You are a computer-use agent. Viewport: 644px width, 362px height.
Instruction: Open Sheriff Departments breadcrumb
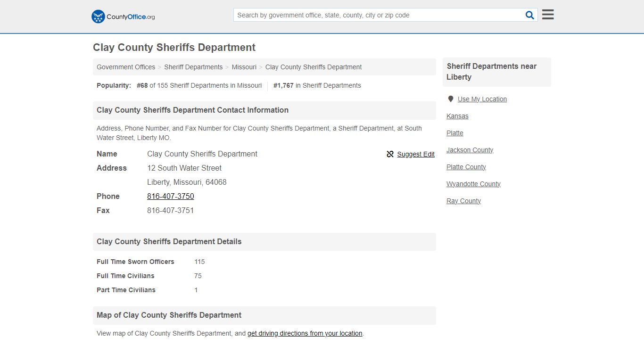click(193, 67)
